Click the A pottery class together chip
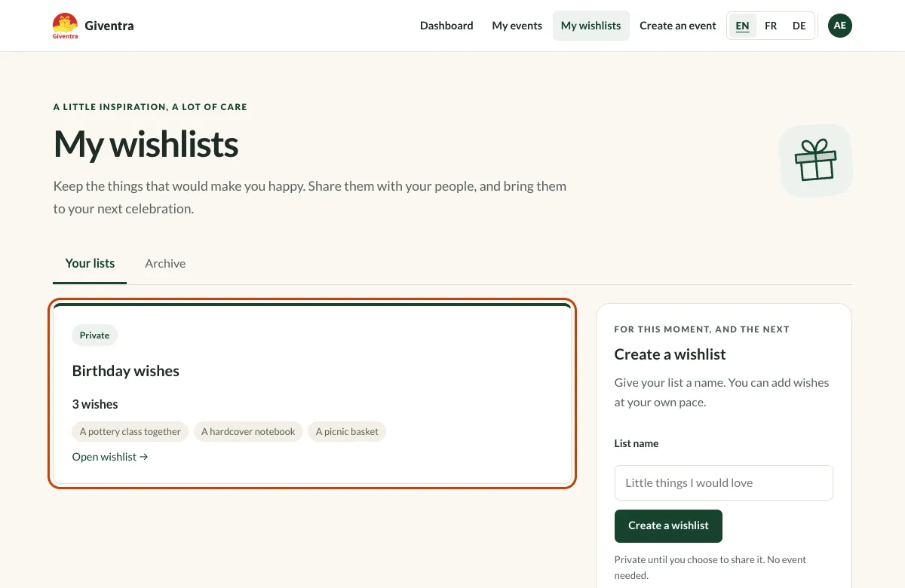The height and width of the screenshot is (588, 905). point(130,432)
